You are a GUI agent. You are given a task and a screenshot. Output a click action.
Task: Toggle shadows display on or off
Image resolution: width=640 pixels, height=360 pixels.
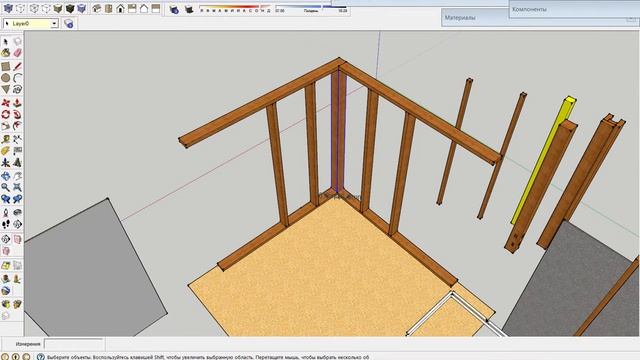[x=189, y=9]
